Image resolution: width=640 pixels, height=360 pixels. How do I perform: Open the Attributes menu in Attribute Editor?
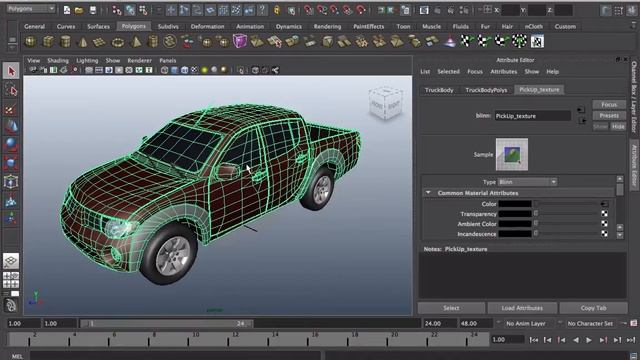click(504, 71)
